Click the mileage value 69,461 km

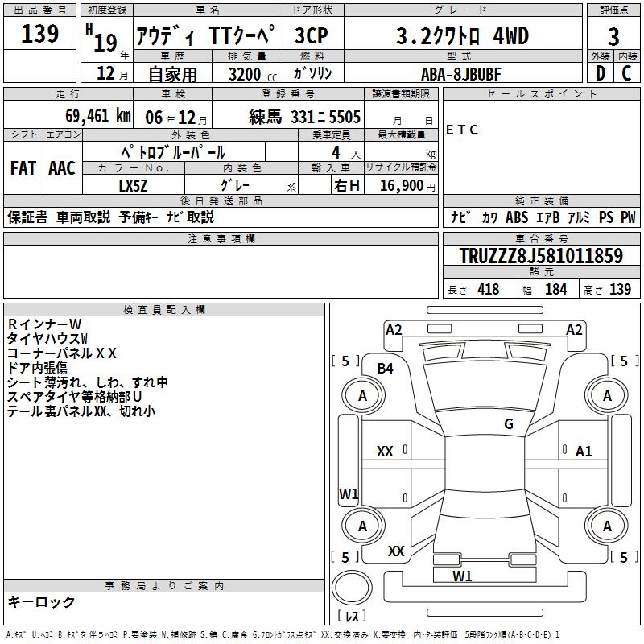click(x=97, y=116)
